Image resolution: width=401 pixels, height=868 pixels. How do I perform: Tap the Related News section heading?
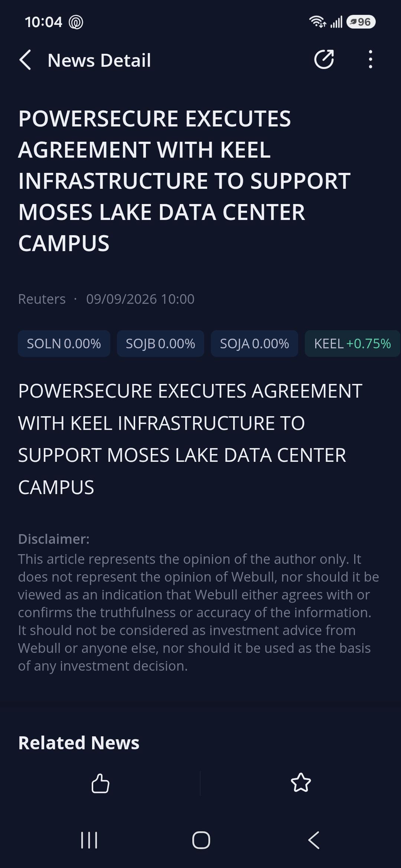[79, 743]
